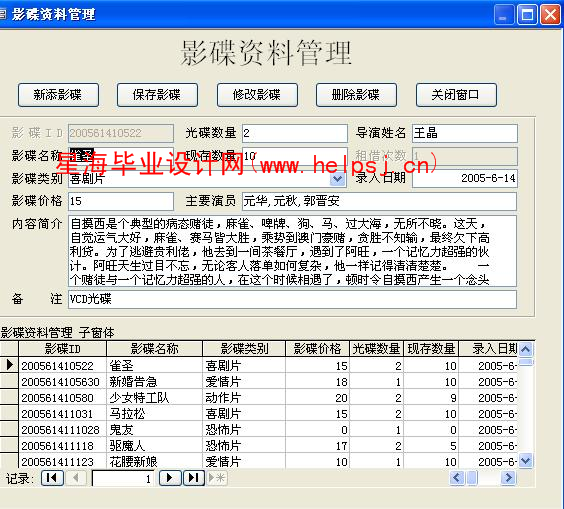Image resolution: width=564 pixels, height=509 pixels.
Task: Click subform vertical scroll up arrow
Action: click(526, 349)
